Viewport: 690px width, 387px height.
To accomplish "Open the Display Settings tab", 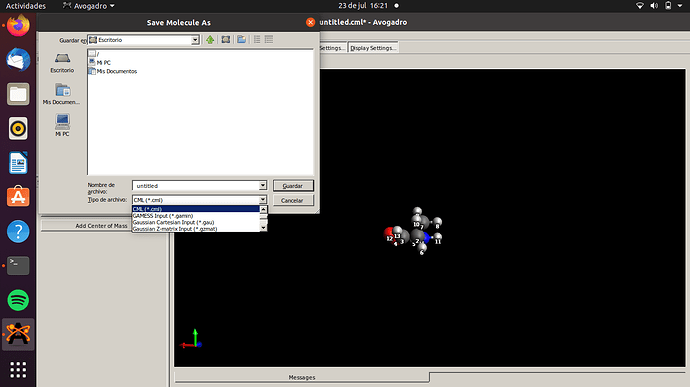I will (x=373, y=48).
